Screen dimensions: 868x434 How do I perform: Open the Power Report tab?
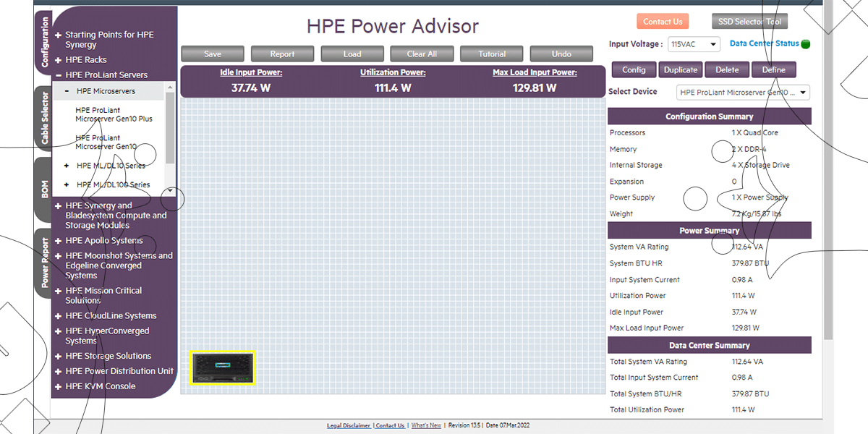click(x=44, y=263)
